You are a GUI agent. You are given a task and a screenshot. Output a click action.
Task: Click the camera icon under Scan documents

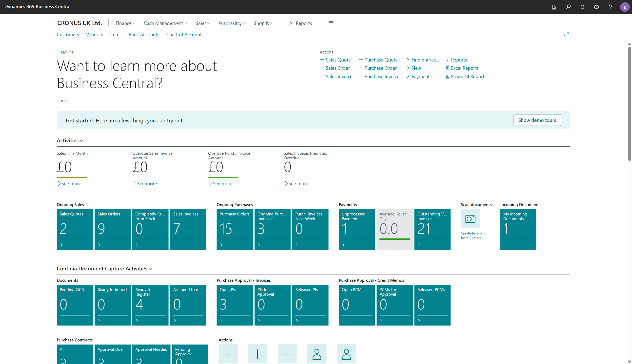(x=470, y=219)
